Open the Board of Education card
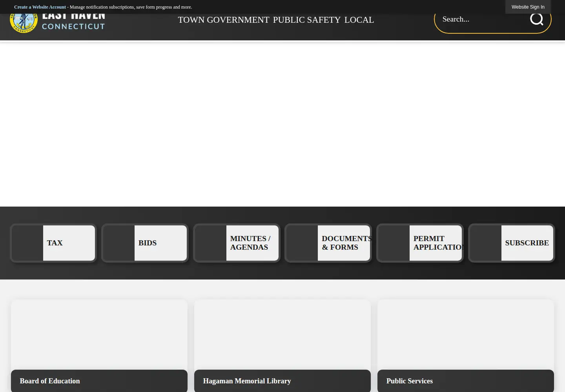This screenshot has width=565, height=392. click(x=99, y=346)
